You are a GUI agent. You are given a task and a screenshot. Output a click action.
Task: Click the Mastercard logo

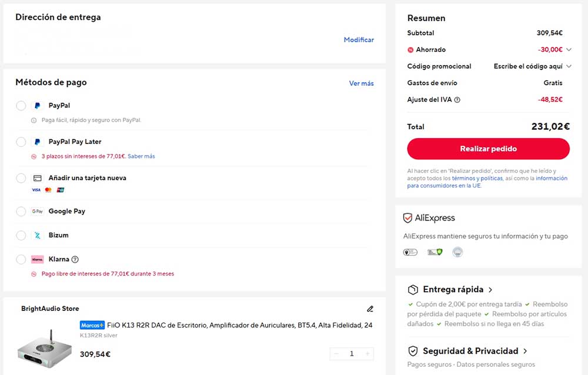(48, 190)
